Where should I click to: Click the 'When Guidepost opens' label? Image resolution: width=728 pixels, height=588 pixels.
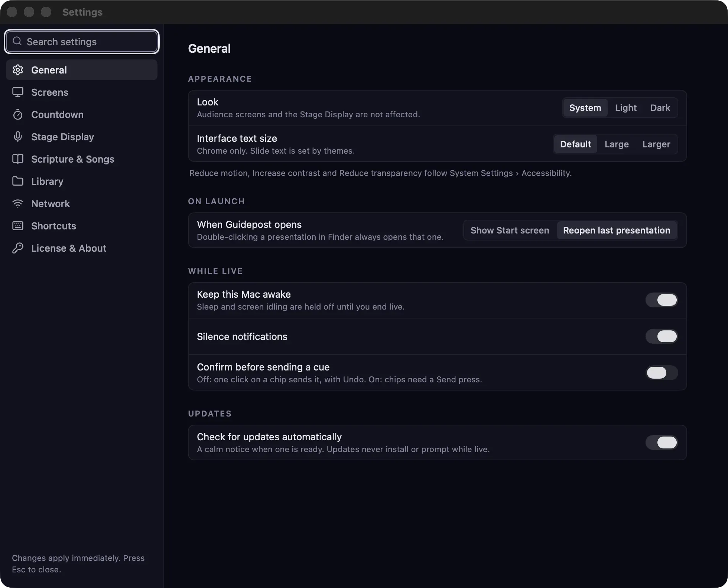[249, 225]
